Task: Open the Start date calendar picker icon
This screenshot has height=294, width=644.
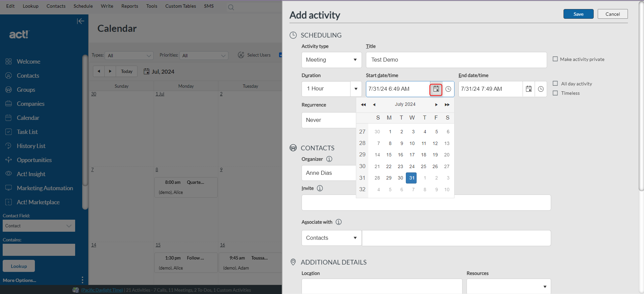Action: [x=436, y=89]
